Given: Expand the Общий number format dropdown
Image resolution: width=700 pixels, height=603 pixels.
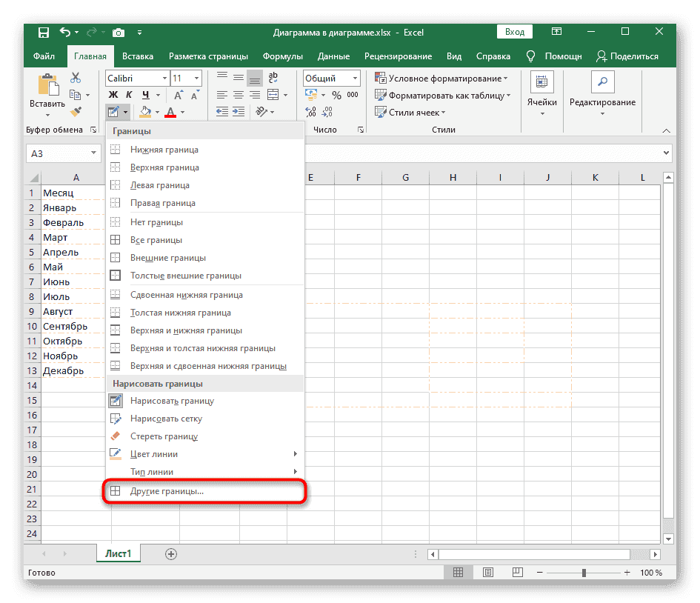Looking at the screenshot, I should [356, 79].
